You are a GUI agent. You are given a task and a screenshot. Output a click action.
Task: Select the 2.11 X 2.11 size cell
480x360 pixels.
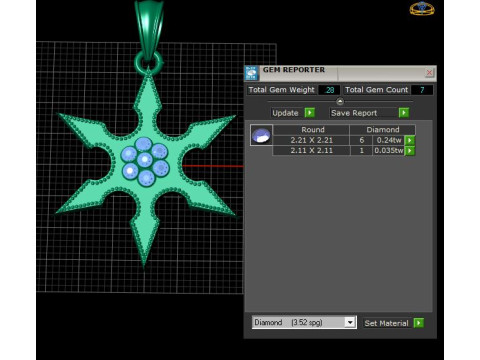tap(311, 151)
